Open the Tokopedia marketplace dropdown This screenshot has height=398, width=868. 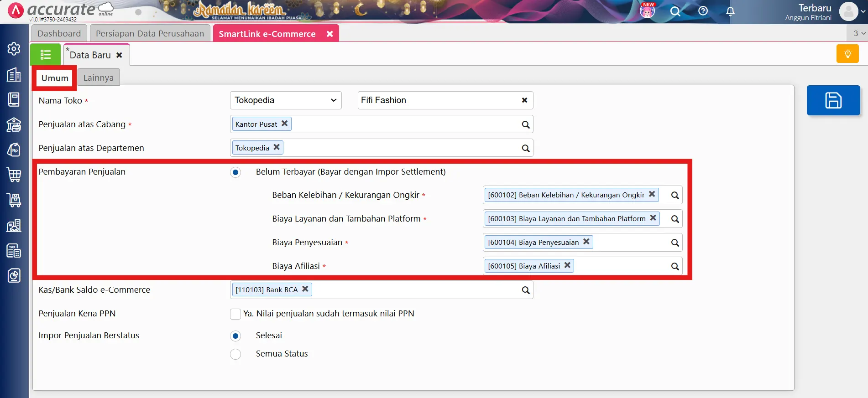point(286,100)
